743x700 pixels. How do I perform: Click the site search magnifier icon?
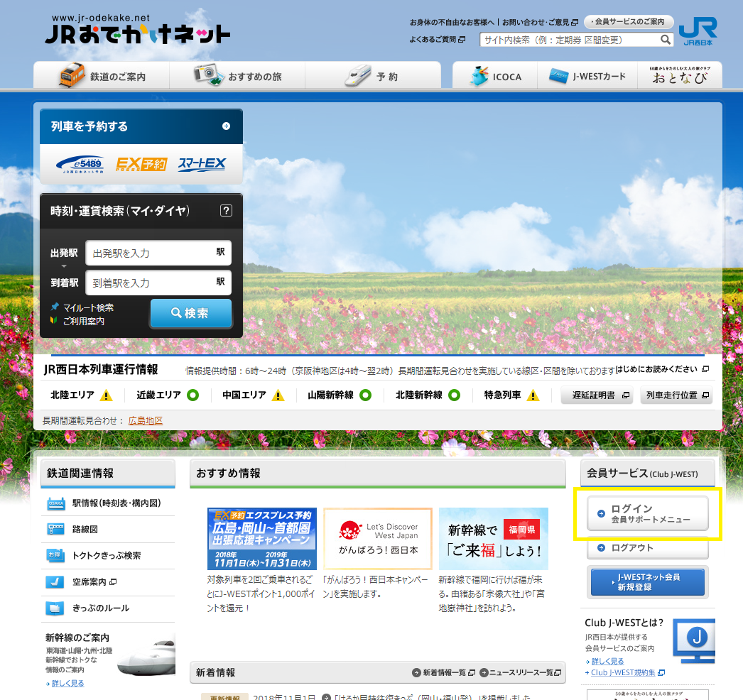coord(666,40)
